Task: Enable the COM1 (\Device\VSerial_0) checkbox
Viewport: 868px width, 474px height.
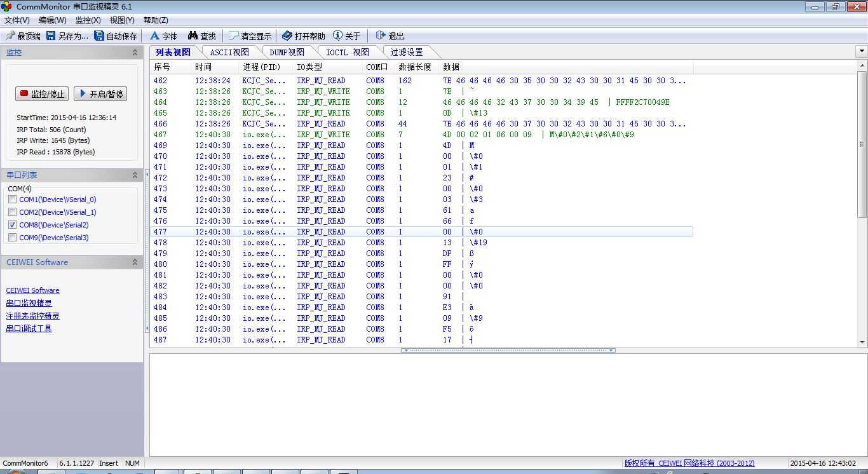Action: pos(13,200)
